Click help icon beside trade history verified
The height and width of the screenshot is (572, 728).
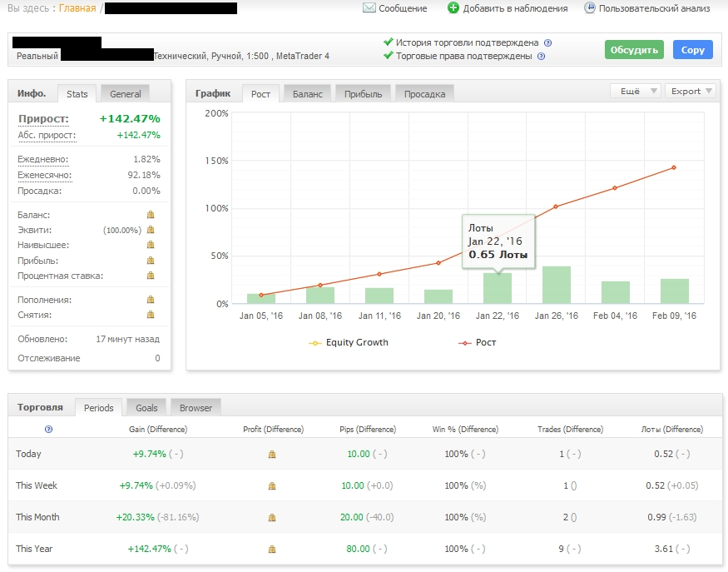[547, 42]
